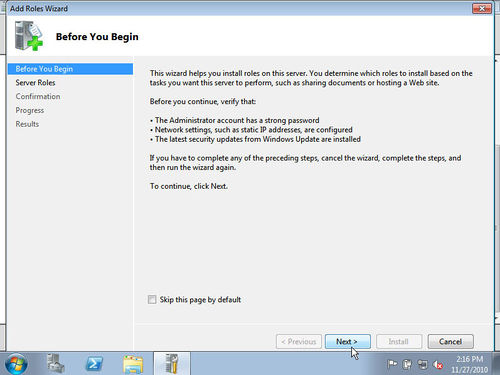Click the disabled Install button
The height and width of the screenshot is (375, 500).
pos(399,342)
